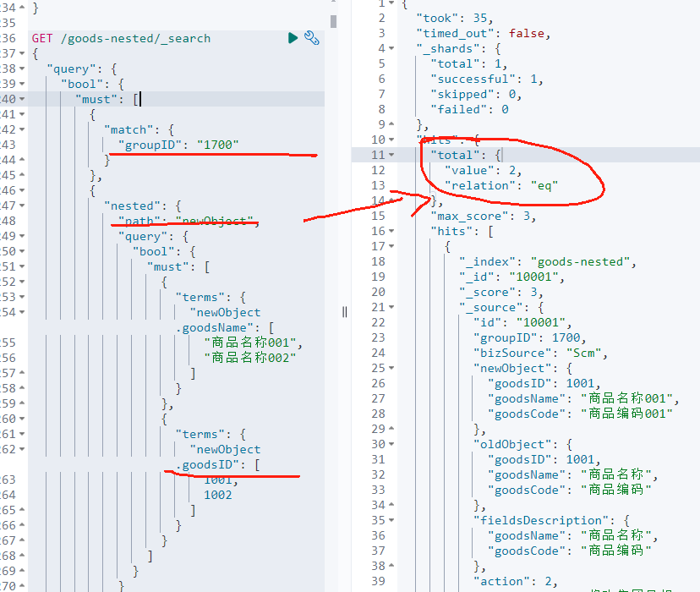
Task: Click the 1002 value in goodsID terms
Action: coord(218,495)
